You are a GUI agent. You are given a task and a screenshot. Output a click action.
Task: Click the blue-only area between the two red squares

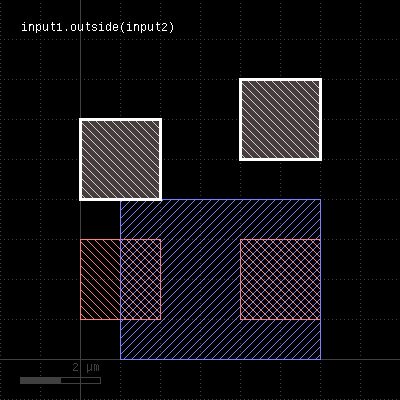[x=201, y=279]
